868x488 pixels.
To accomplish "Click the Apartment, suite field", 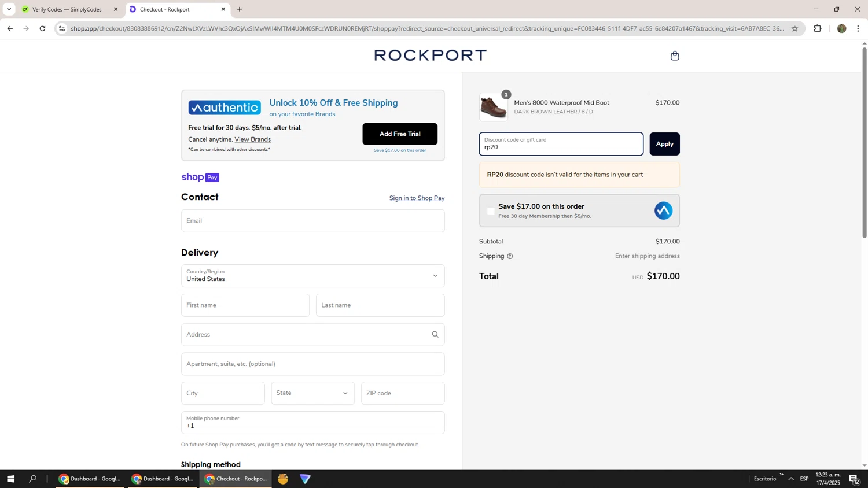I will [x=313, y=364].
